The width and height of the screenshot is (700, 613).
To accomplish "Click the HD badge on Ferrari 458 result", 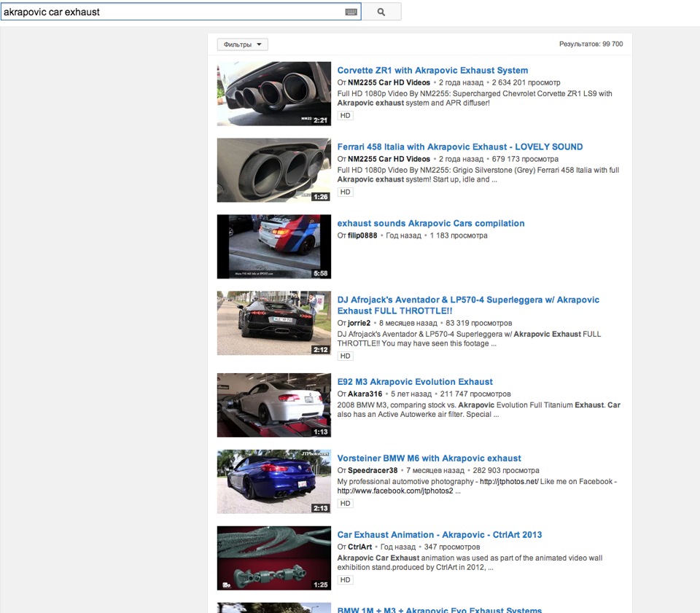I will (345, 192).
